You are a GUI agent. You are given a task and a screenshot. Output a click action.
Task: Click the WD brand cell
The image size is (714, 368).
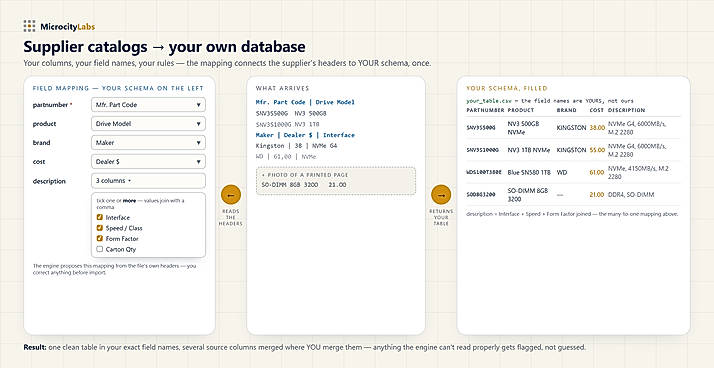tap(561, 172)
